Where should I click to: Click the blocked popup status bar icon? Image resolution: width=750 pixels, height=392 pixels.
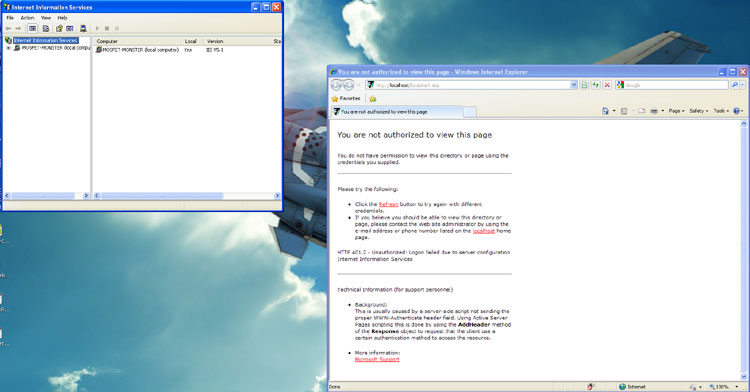click(591, 387)
